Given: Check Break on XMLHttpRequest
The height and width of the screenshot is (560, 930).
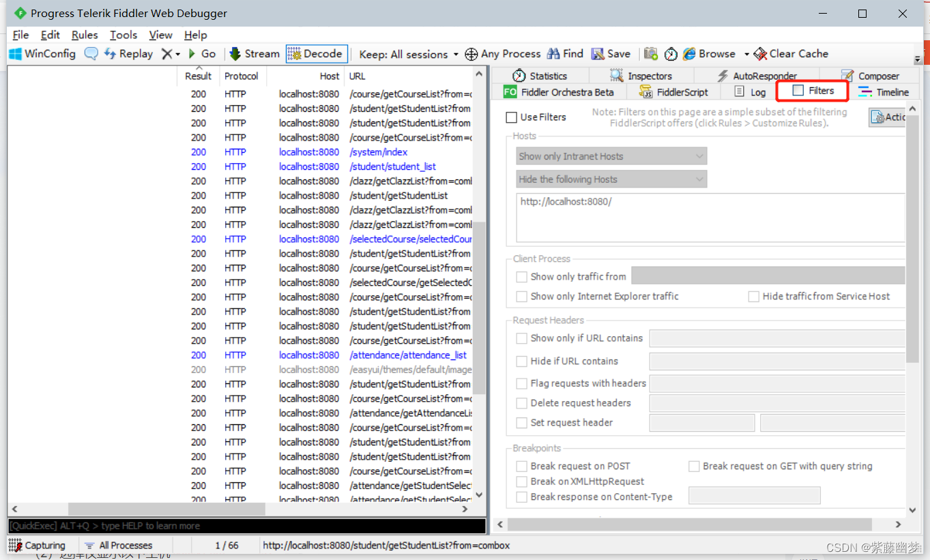Looking at the screenshot, I should 522,482.
